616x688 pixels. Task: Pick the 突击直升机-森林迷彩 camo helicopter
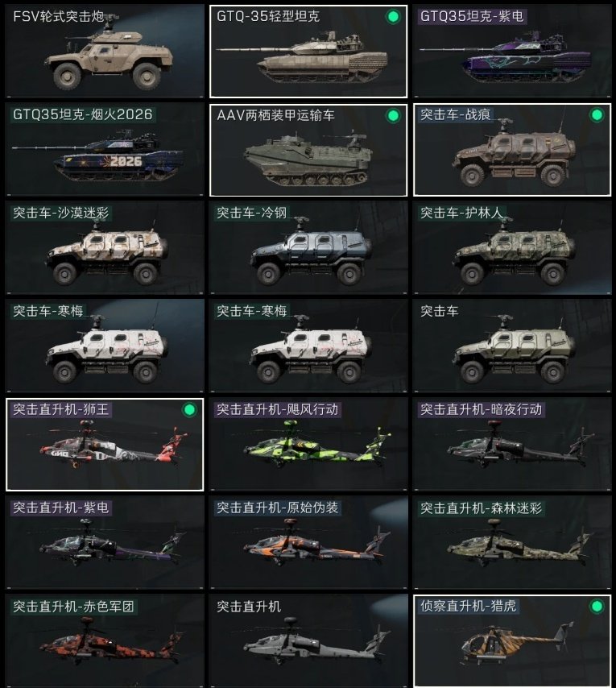[x=512, y=543]
